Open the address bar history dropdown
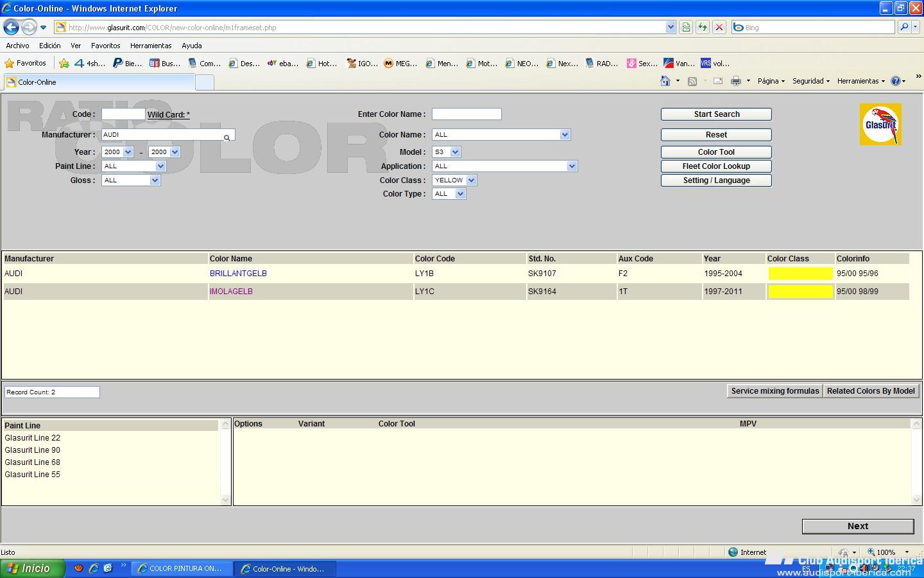The width and height of the screenshot is (924, 578). click(x=671, y=27)
